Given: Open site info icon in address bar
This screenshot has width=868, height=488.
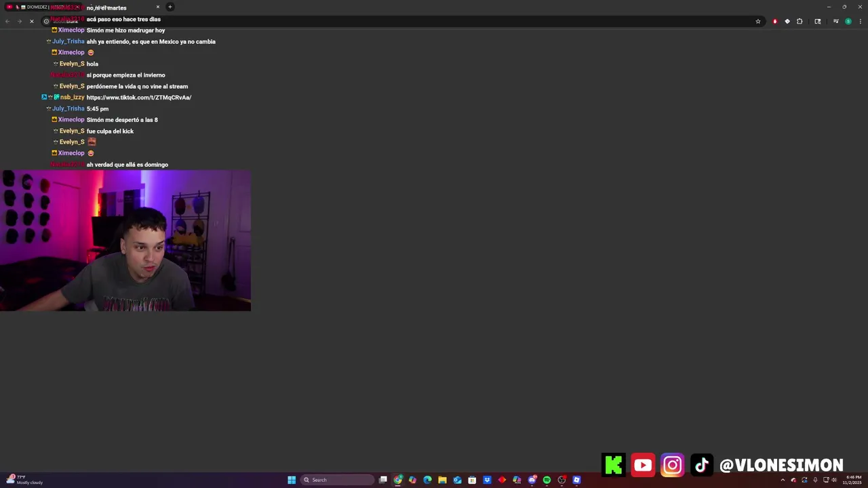Looking at the screenshot, I should pos(46,21).
